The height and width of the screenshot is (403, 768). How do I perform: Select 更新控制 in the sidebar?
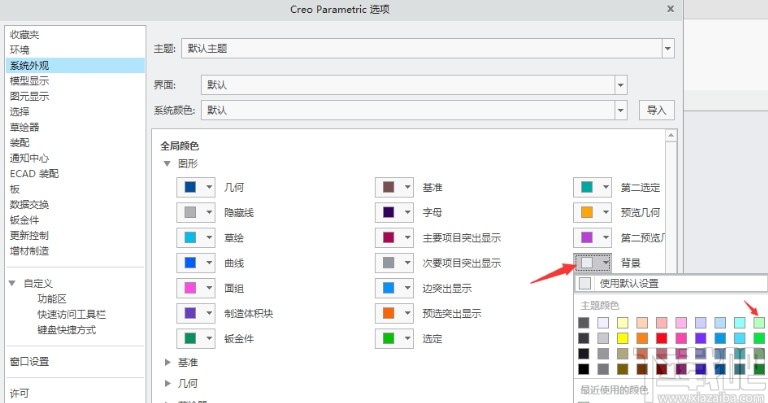29,236
